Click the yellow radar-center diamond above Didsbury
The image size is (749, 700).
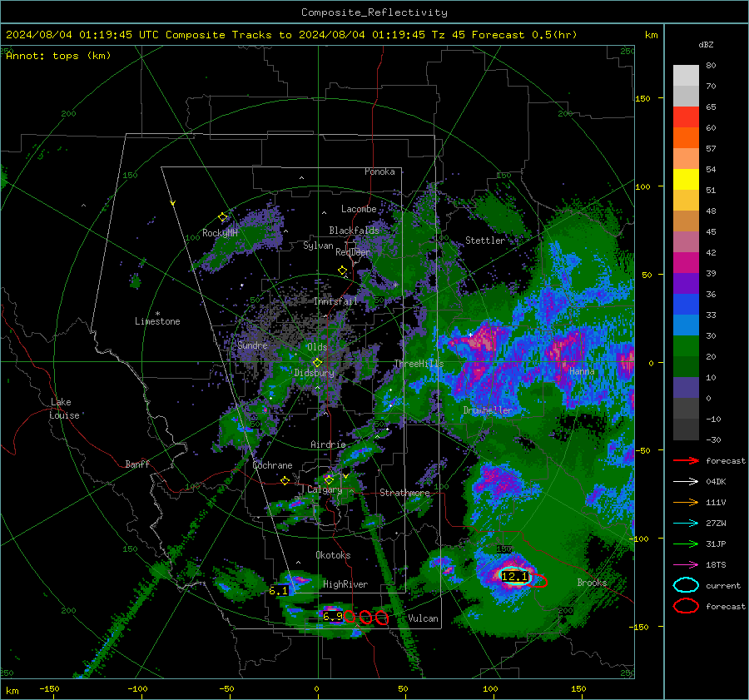317,363
